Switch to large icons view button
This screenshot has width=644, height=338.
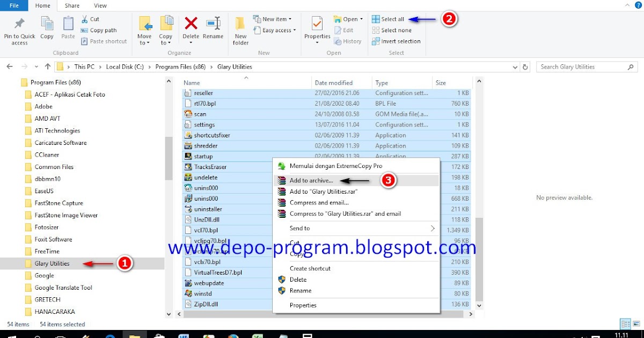click(x=637, y=324)
